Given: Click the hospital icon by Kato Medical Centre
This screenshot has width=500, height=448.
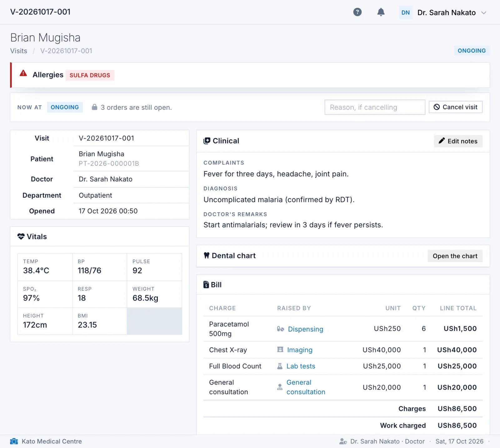Looking at the screenshot, I should pyautogui.click(x=14, y=441).
